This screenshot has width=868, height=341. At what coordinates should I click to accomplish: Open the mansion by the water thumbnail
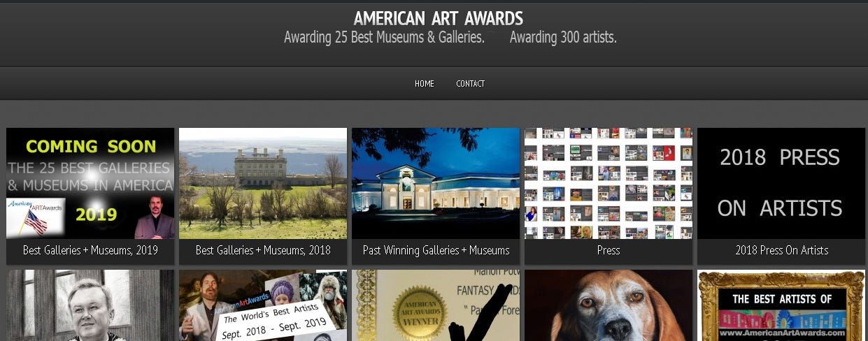tap(263, 183)
